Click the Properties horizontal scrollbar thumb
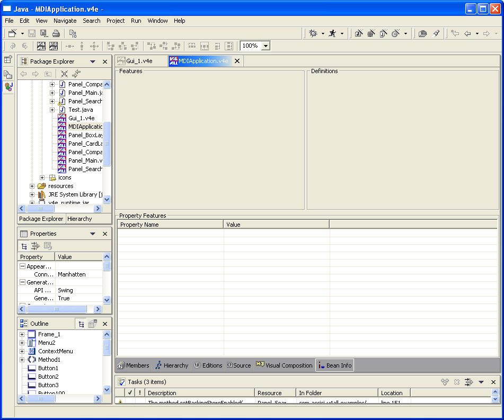The image size is (504, 420). [x=56, y=309]
